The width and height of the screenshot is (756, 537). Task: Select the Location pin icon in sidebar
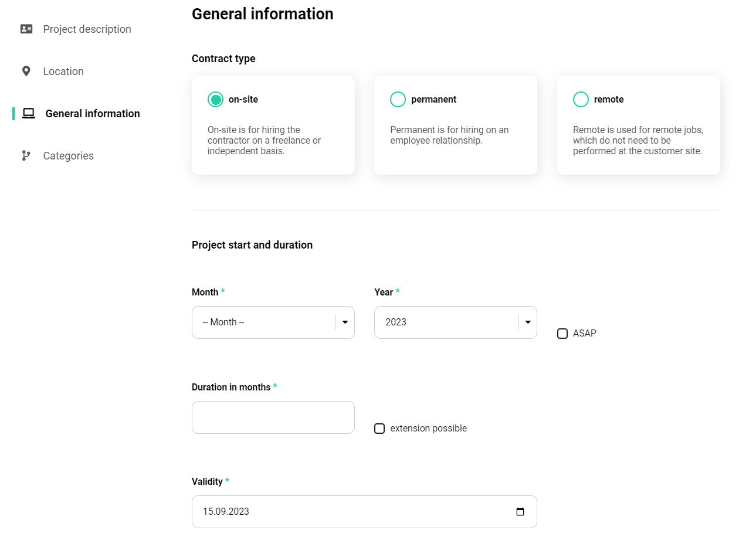coord(26,70)
